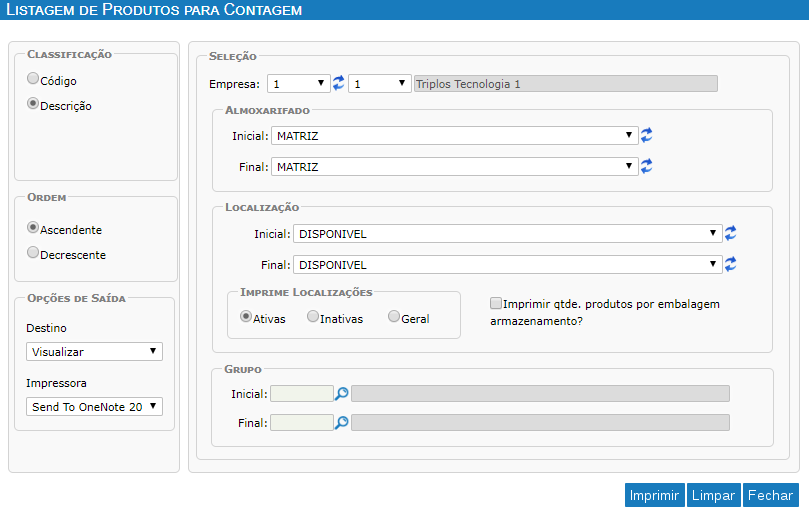This screenshot has height=517, width=809.
Task: Refresh the Localização Inicial list
Action: point(731,233)
